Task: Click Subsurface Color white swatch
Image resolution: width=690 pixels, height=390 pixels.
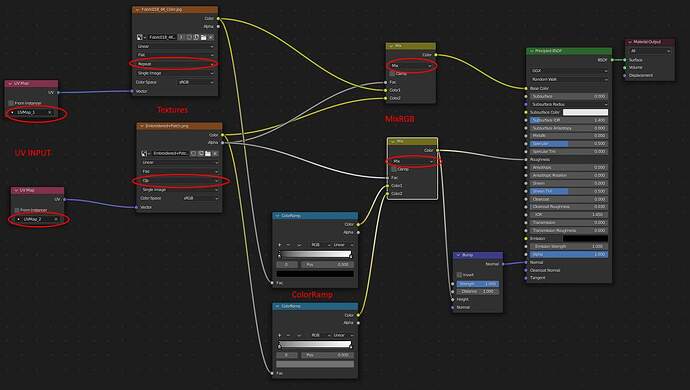Action: [x=585, y=112]
